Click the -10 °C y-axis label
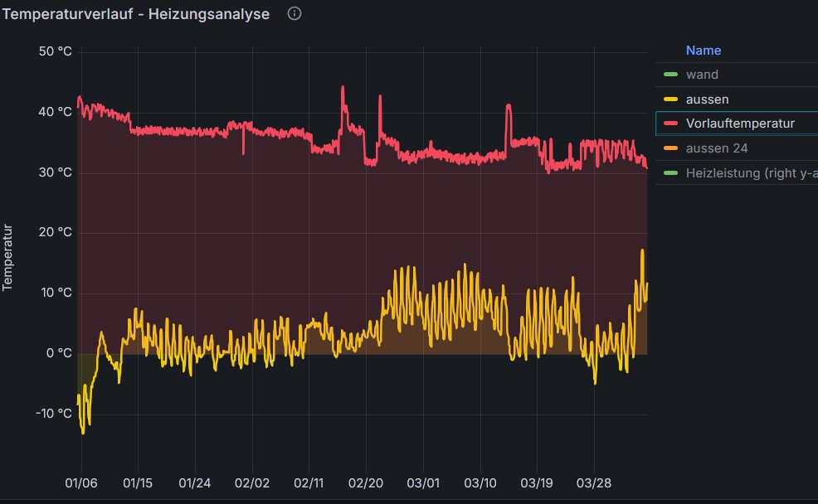 [54, 414]
